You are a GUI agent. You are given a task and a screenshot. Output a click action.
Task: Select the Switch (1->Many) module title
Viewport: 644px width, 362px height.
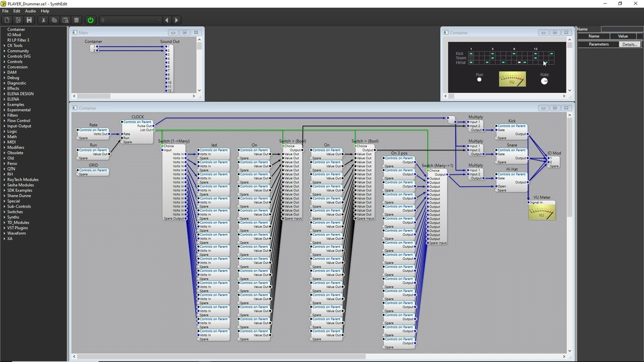174,141
